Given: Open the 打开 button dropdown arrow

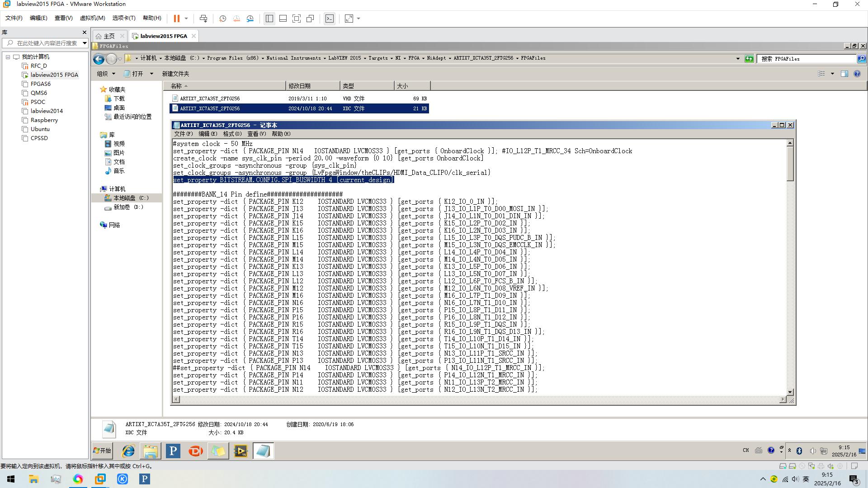Looking at the screenshot, I should tap(151, 74).
